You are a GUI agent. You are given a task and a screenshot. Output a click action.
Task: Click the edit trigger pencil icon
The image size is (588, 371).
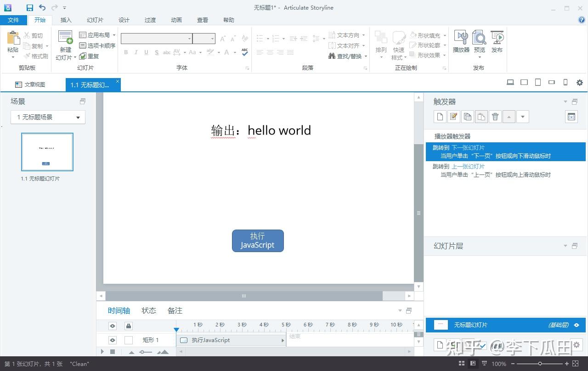point(454,117)
